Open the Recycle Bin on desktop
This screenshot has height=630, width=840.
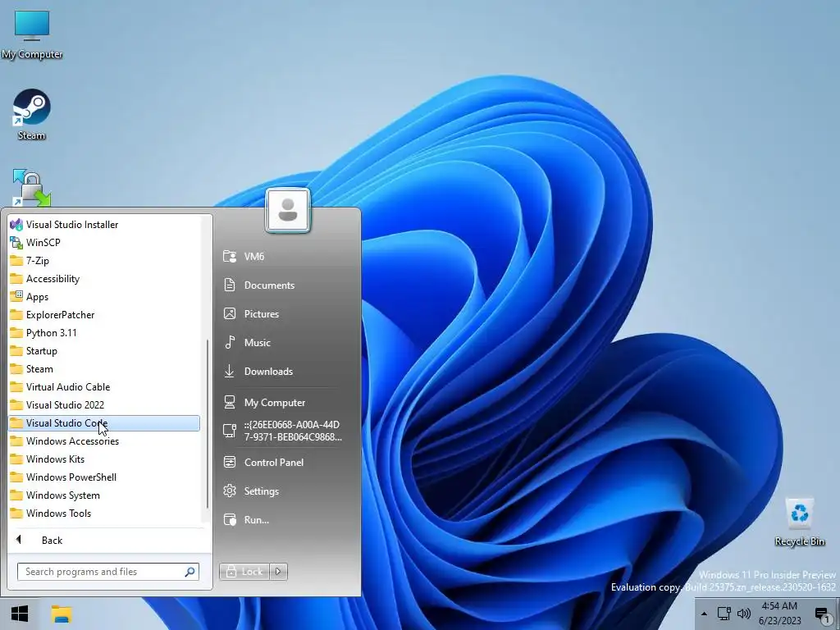[799, 522]
